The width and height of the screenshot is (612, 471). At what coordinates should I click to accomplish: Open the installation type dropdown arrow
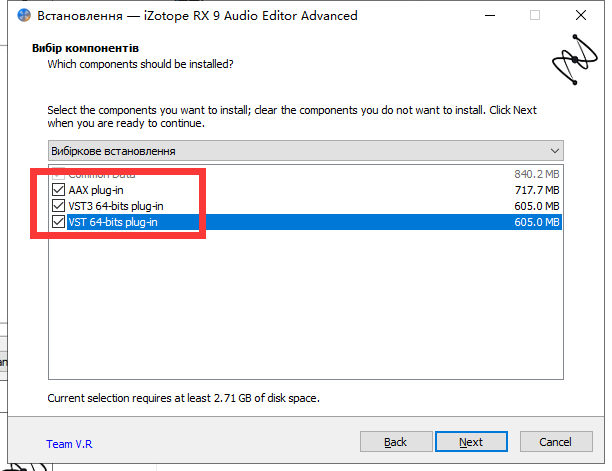point(555,151)
